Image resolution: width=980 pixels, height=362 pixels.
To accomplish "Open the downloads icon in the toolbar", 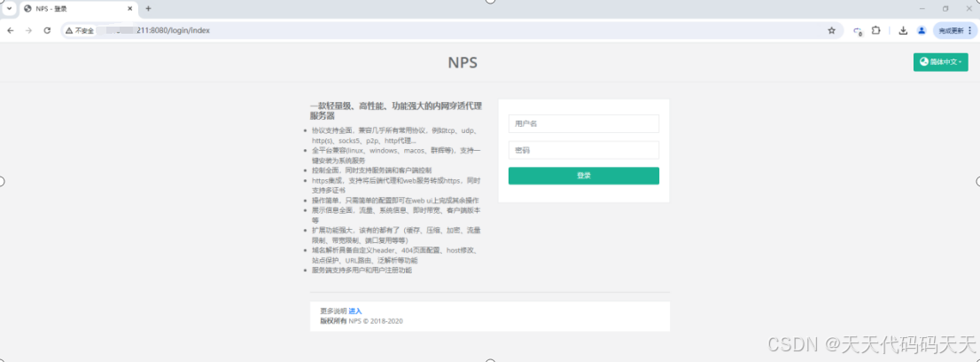I will coord(903,30).
